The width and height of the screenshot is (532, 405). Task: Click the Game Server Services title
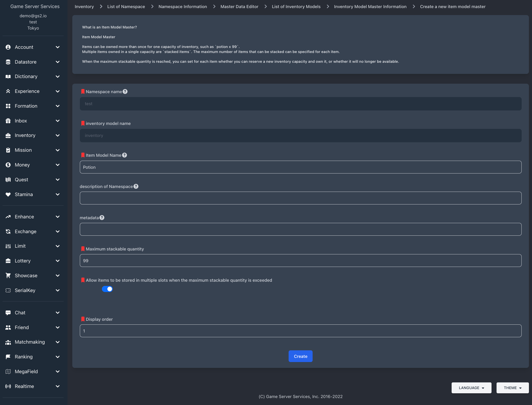[x=35, y=6]
